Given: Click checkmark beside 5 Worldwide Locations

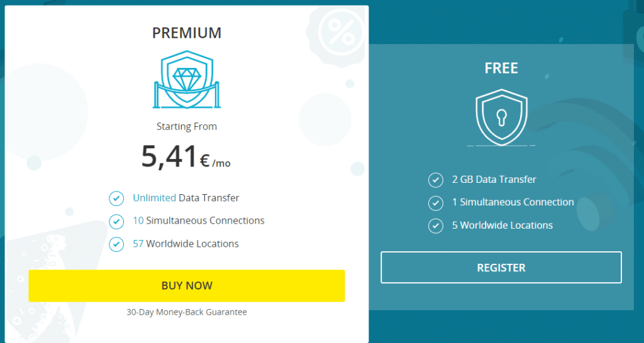Looking at the screenshot, I should 436,226.
